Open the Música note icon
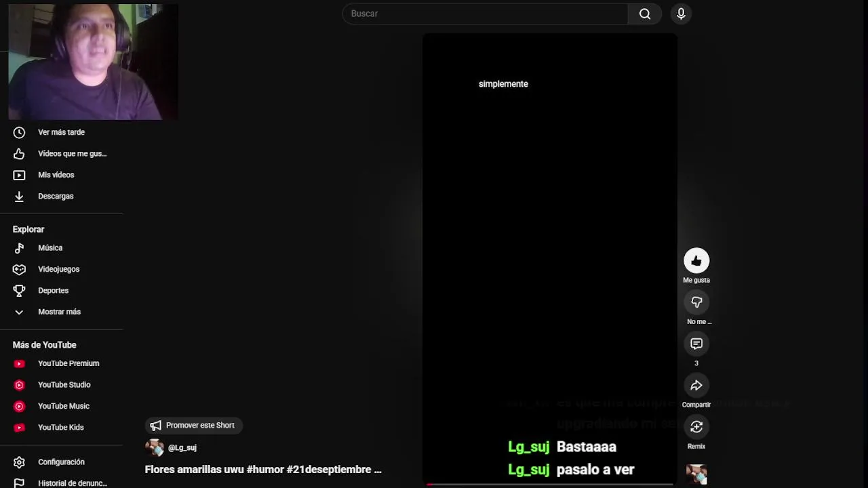 (19, 248)
